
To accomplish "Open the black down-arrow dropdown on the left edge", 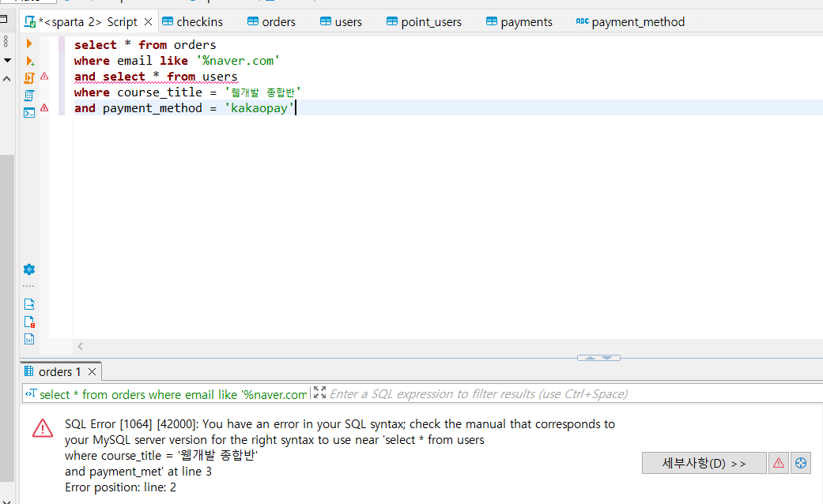I will click(7, 60).
